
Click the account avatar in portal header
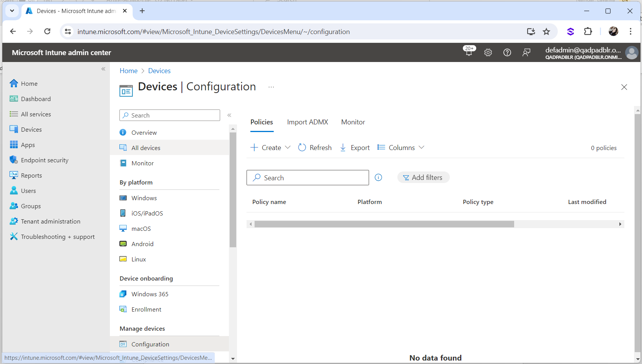(x=632, y=52)
